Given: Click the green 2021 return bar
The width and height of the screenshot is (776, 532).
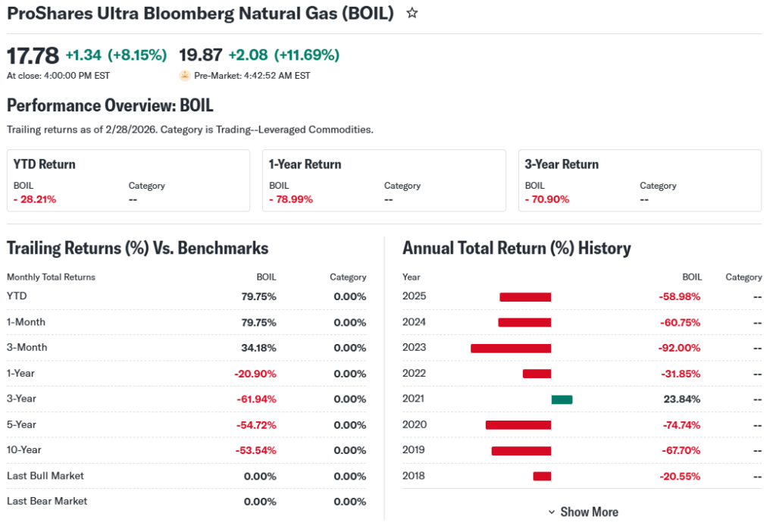Looking at the screenshot, I should coord(562,399).
